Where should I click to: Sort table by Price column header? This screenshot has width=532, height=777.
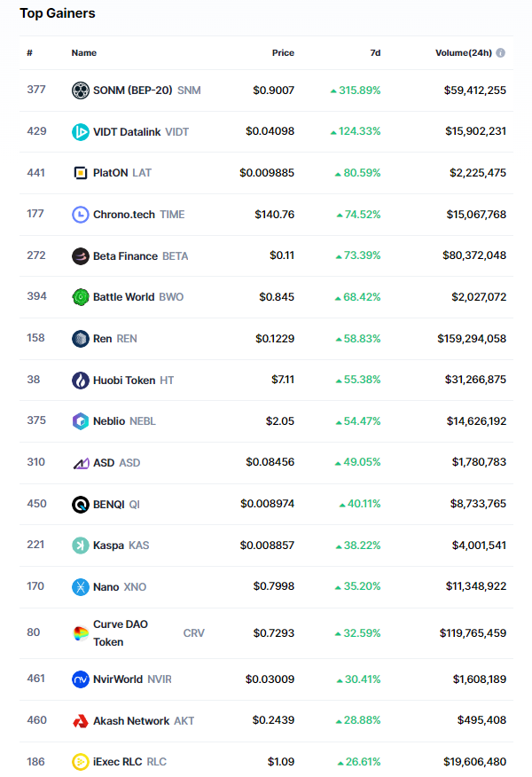click(283, 53)
